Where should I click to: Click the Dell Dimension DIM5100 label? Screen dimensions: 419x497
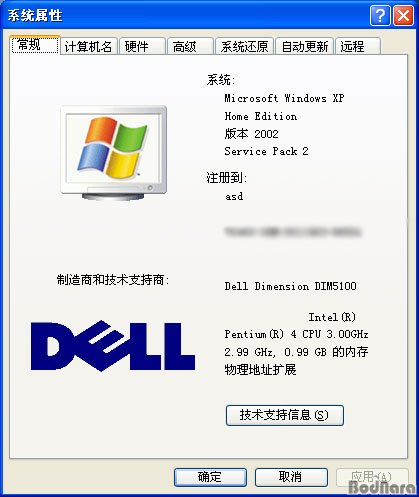coord(290,286)
